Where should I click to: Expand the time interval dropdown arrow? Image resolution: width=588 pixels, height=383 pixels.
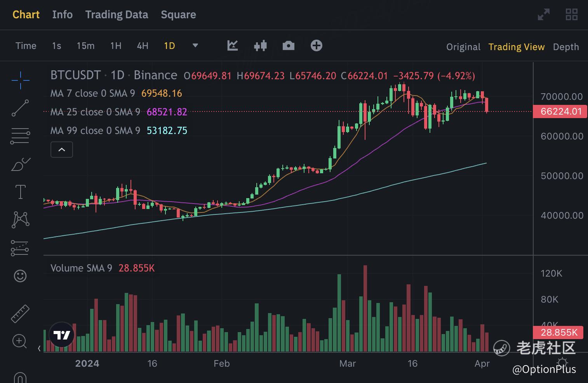click(195, 46)
